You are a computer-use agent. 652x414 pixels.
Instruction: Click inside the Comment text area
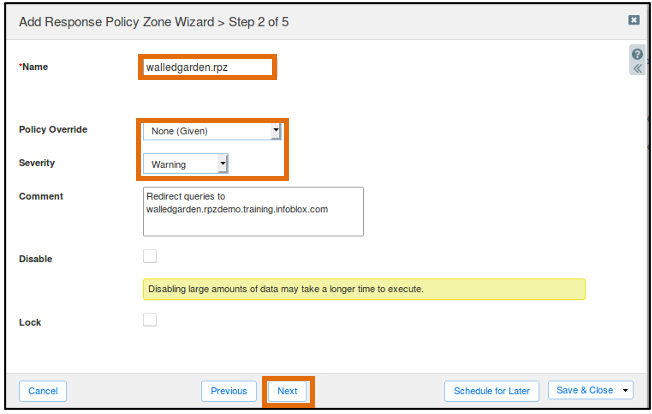tap(253, 212)
